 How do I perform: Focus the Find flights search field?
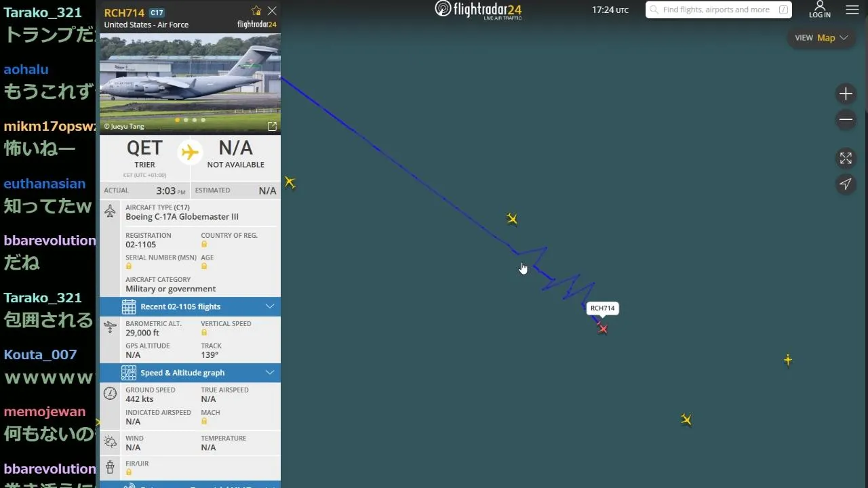tap(718, 9)
